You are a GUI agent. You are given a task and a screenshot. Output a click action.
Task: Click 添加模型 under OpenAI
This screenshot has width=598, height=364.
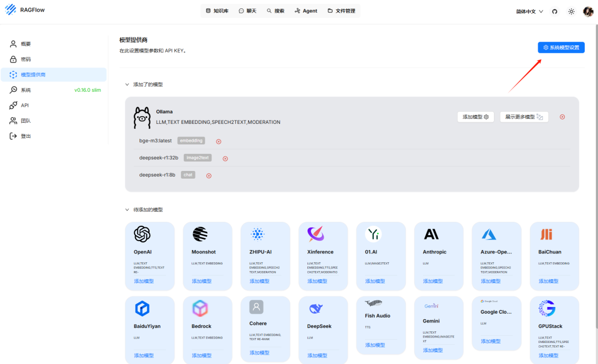coord(144,281)
